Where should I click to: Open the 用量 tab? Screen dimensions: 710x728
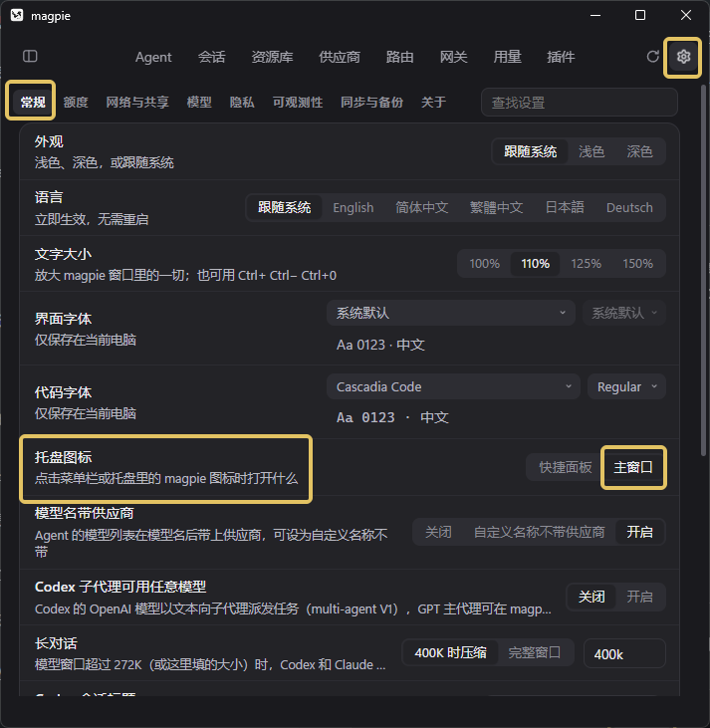[x=507, y=57]
